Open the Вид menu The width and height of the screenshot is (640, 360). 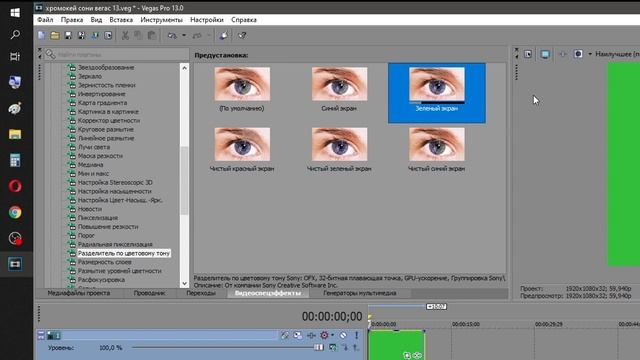(96, 20)
